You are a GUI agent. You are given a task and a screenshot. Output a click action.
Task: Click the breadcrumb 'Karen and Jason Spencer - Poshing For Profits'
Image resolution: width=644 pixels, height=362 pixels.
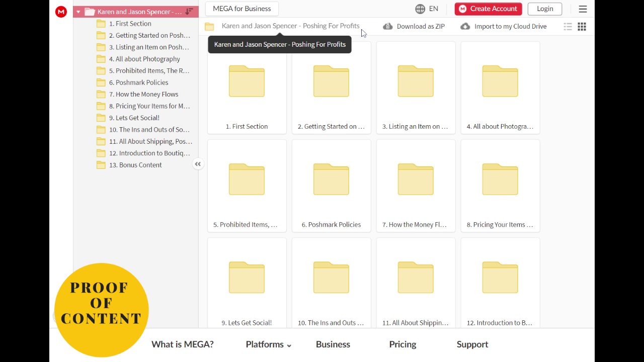290,26
